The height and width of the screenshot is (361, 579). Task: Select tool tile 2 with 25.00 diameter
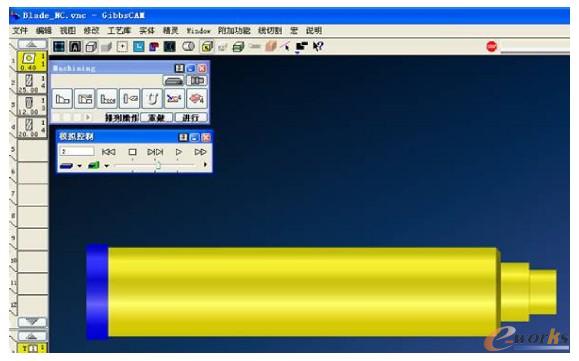32,83
